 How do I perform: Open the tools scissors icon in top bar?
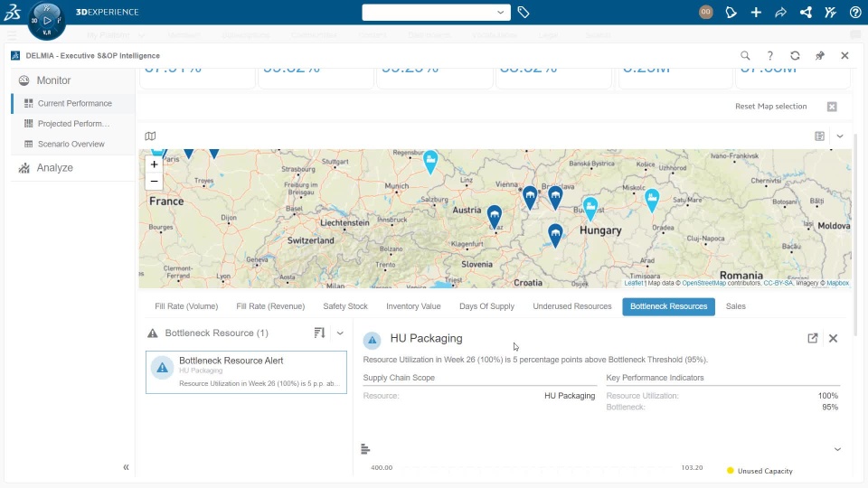830,12
